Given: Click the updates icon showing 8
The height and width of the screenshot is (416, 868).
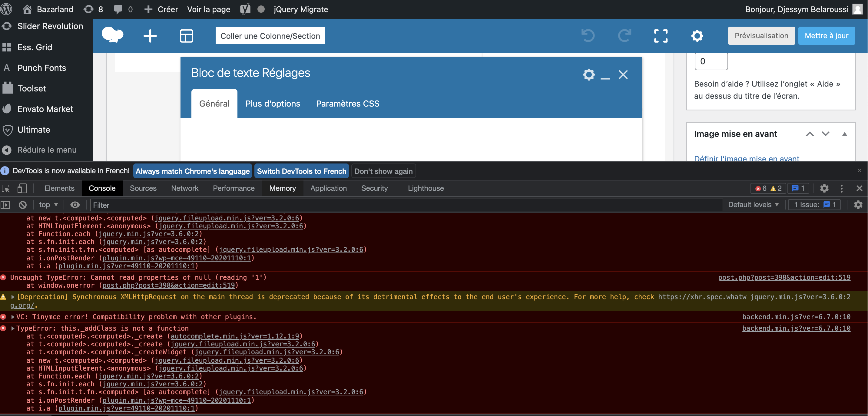Looking at the screenshot, I should 93,9.
